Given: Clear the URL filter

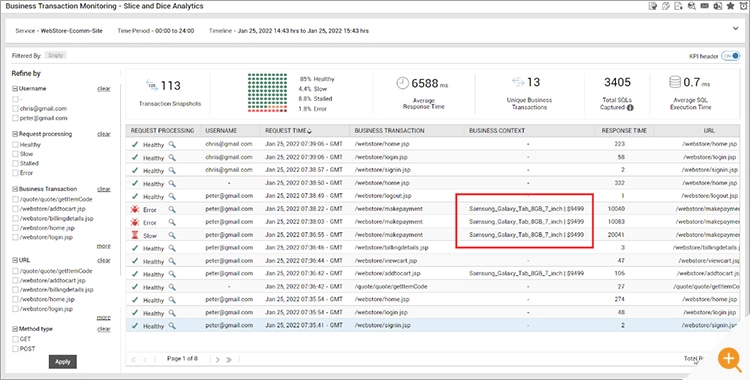Looking at the screenshot, I should point(104,260).
